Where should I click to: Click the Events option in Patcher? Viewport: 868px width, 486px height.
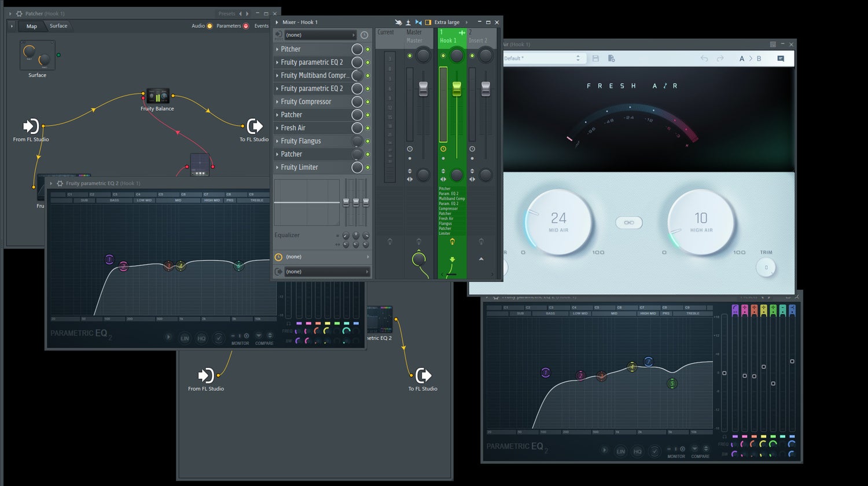point(262,26)
